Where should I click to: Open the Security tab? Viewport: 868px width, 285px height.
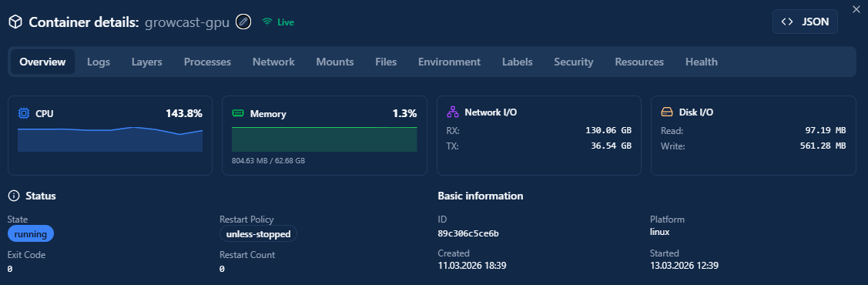coord(574,62)
